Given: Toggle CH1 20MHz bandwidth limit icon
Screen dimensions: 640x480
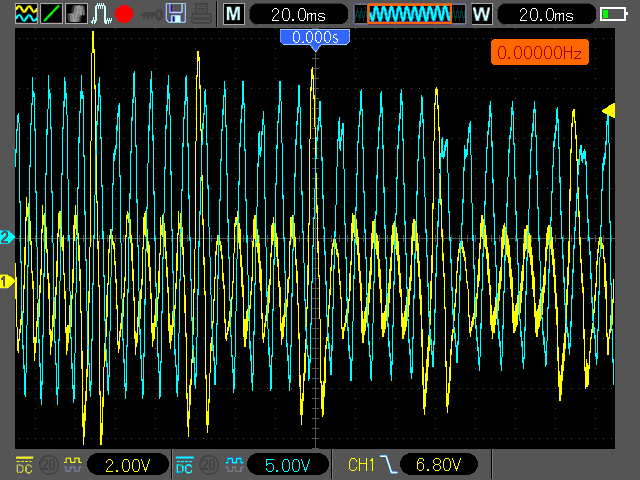Looking at the screenshot, I should tap(49, 464).
